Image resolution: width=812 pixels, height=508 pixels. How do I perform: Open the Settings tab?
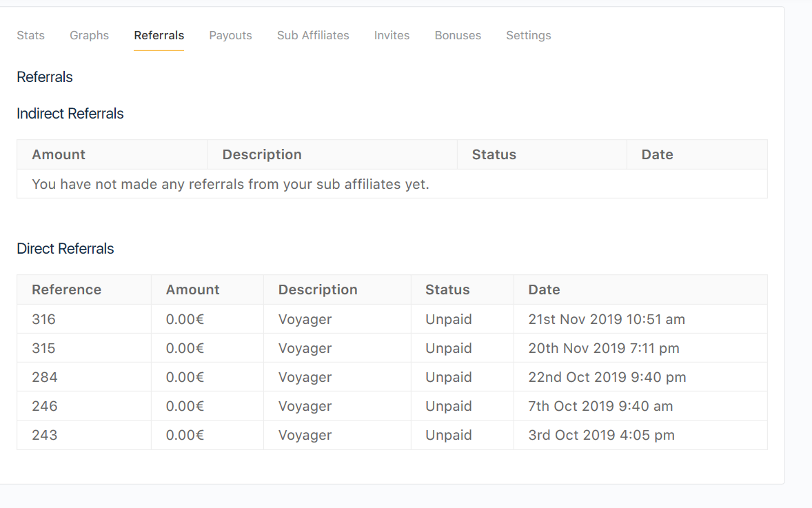click(x=528, y=35)
